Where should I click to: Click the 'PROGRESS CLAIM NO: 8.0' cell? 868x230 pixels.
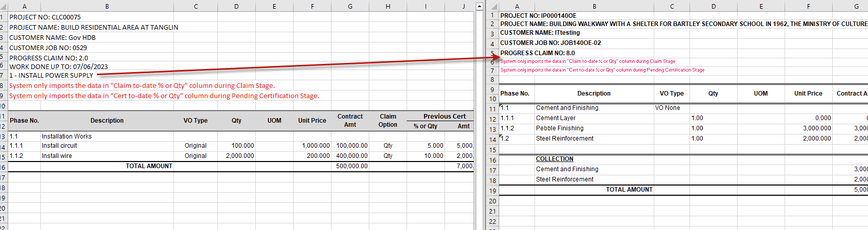pos(538,53)
